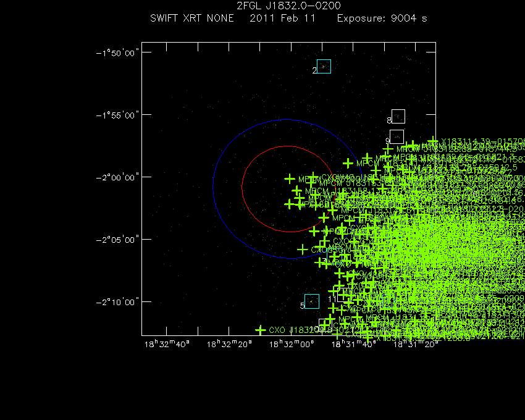This screenshot has width=525, height=420.
Task: Click declination axis label -2°10'00"
Action: click(x=117, y=303)
